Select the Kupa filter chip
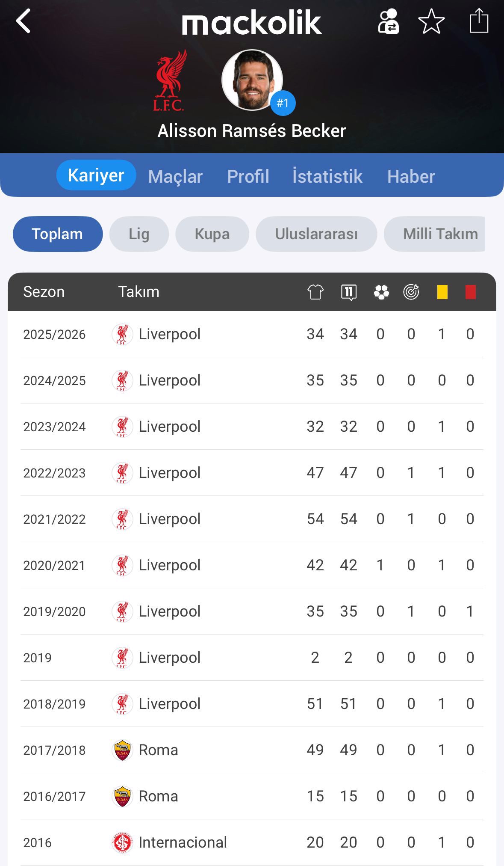The height and width of the screenshot is (866, 504). pyautogui.click(x=212, y=234)
